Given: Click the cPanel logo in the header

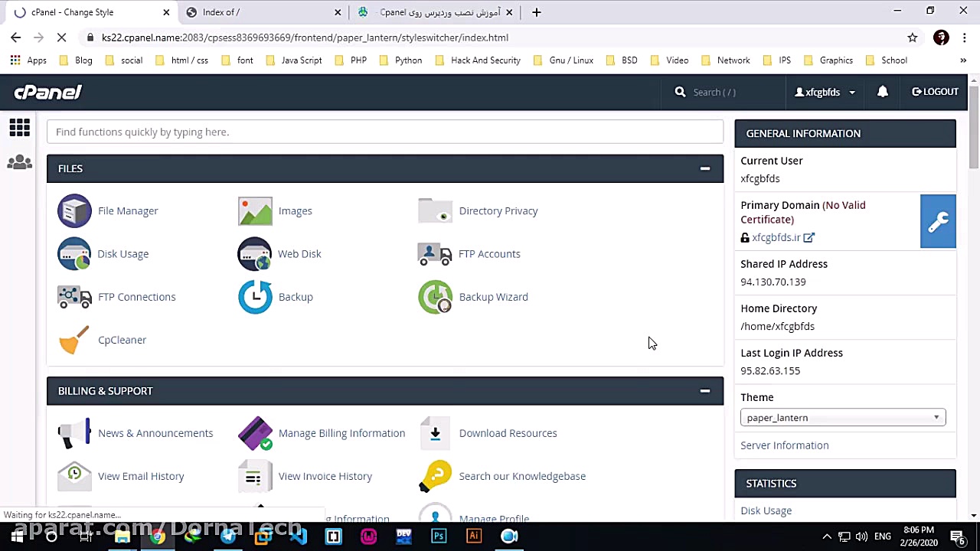Looking at the screenshot, I should click(x=47, y=92).
